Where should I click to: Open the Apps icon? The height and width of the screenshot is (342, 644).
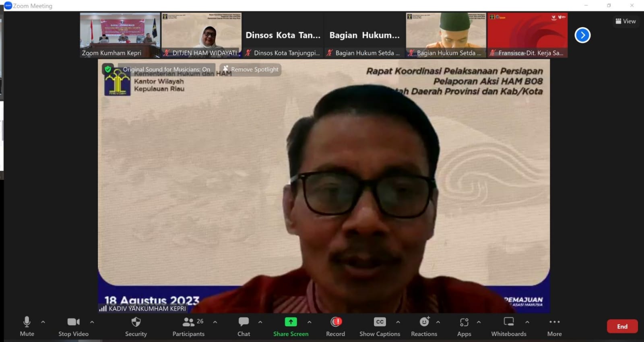click(464, 322)
